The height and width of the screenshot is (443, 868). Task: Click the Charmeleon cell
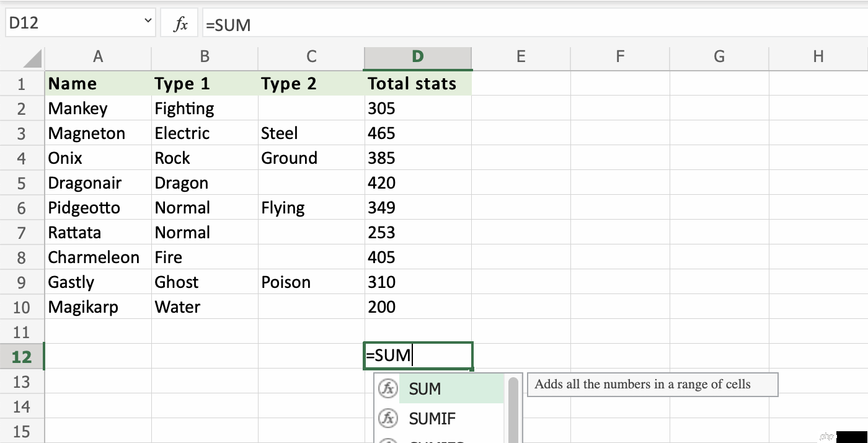click(x=98, y=257)
